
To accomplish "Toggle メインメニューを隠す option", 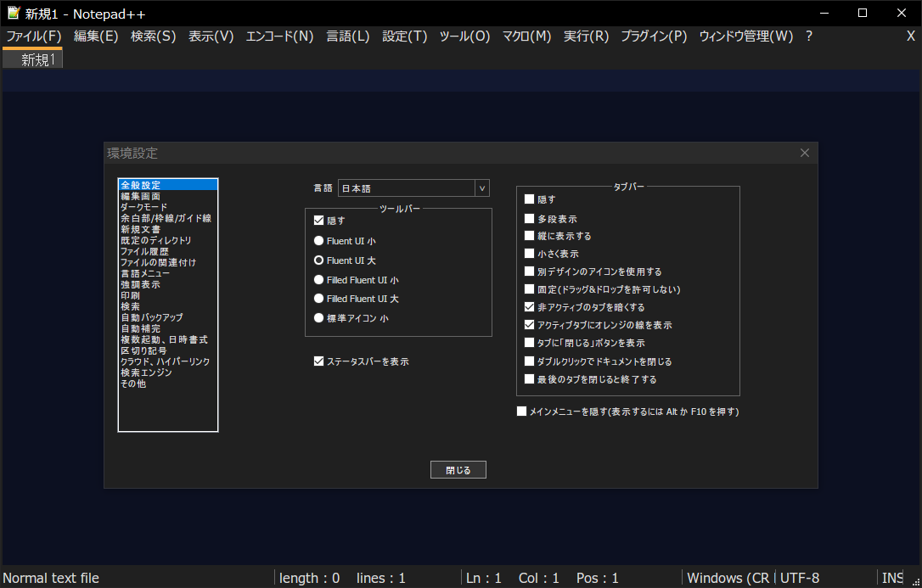I will pyautogui.click(x=521, y=411).
